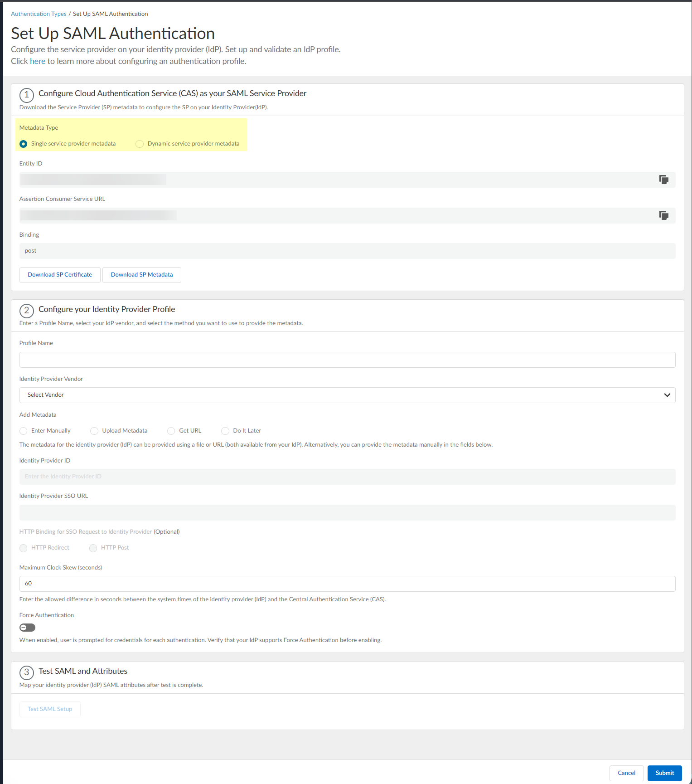This screenshot has width=692, height=784.
Task: Cancel the SAML setup
Action: coord(626,773)
